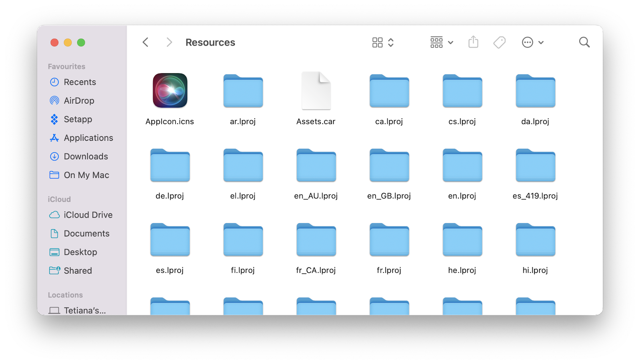
Task: Click the forward navigation arrow
Action: point(168,42)
